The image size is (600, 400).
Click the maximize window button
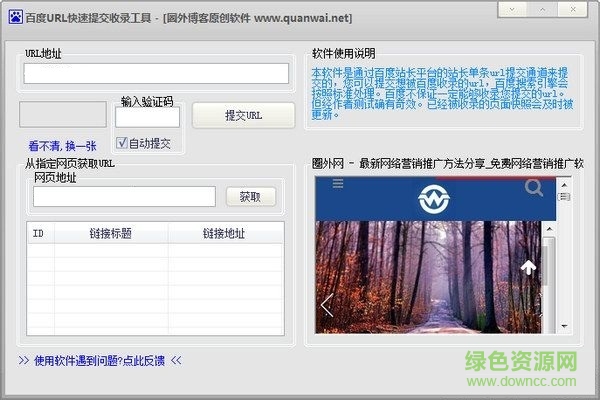click(x=542, y=9)
